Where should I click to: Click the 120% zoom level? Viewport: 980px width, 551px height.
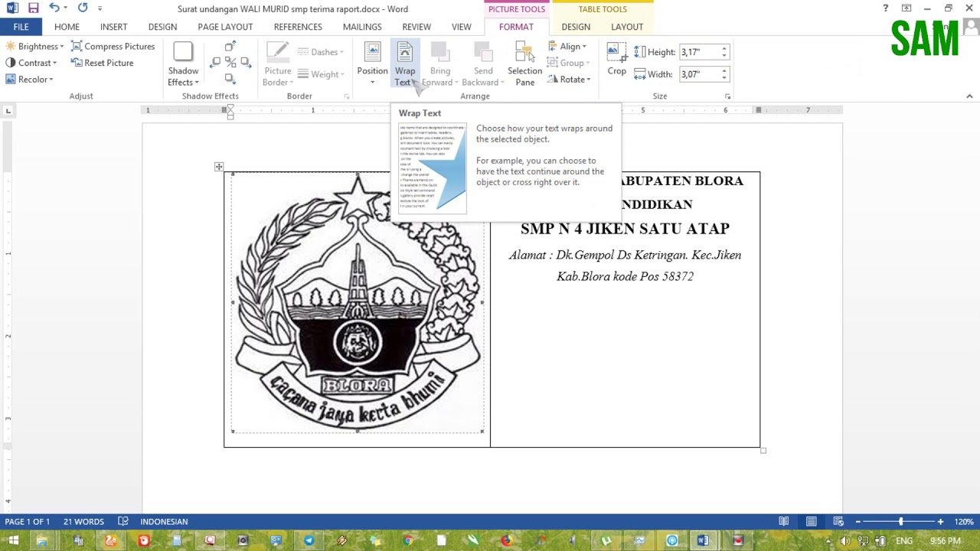point(964,522)
